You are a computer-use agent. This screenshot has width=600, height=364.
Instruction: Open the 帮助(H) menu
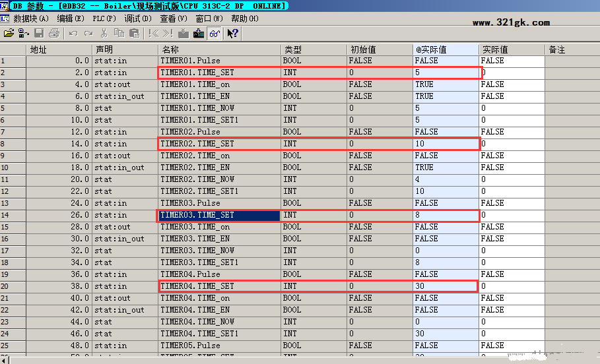pyautogui.click(x=244, y=18)
